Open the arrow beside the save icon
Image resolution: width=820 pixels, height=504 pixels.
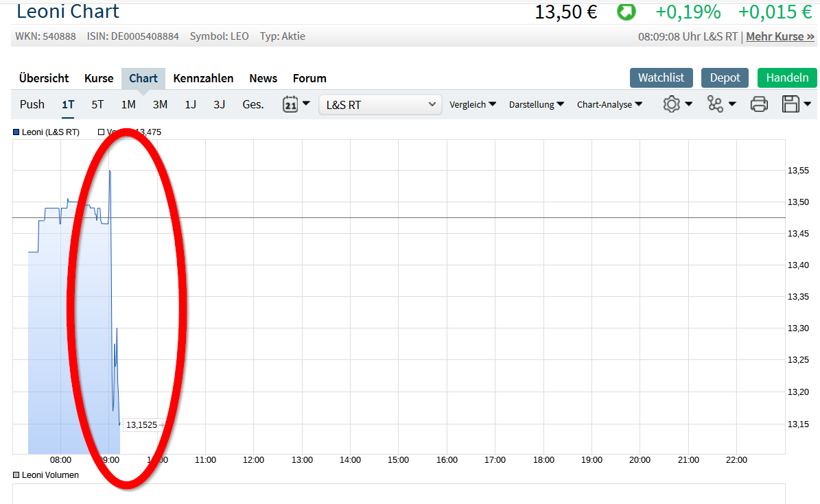pos(808,104)
